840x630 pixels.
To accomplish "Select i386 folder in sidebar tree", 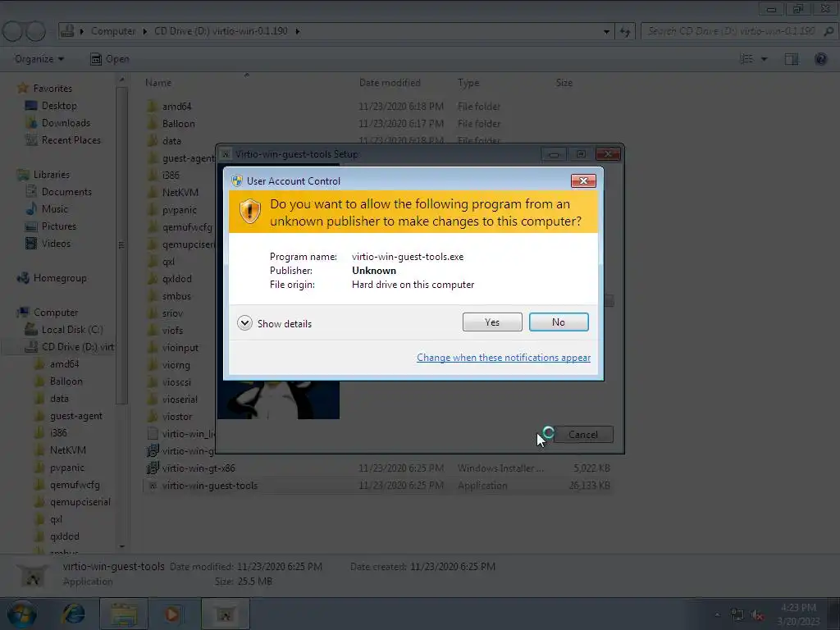I will 58,433.
